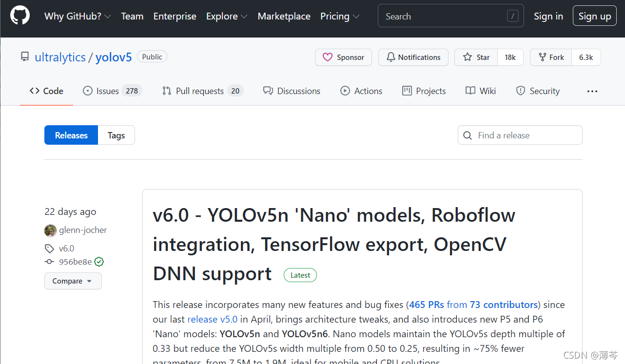Viewport: 625px width, 364px height.
Task: Click the 278 issues counter badge
Action: coord(132,91)
